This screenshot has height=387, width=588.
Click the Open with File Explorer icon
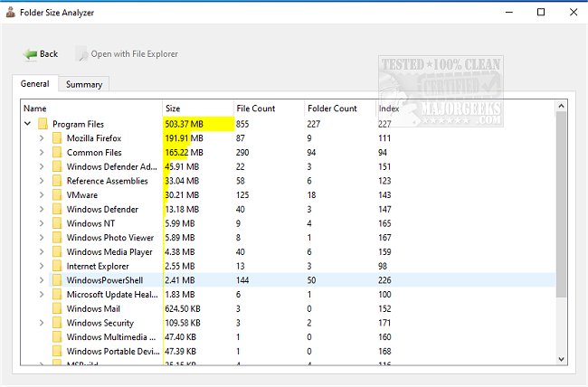[81, 54]
